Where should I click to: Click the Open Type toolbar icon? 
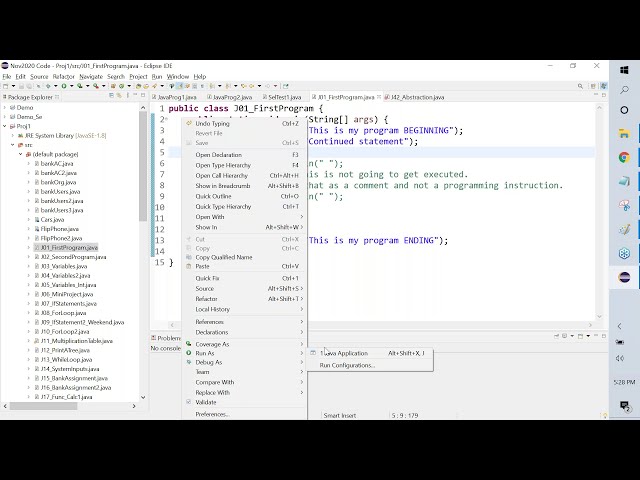tap(138, 86)
